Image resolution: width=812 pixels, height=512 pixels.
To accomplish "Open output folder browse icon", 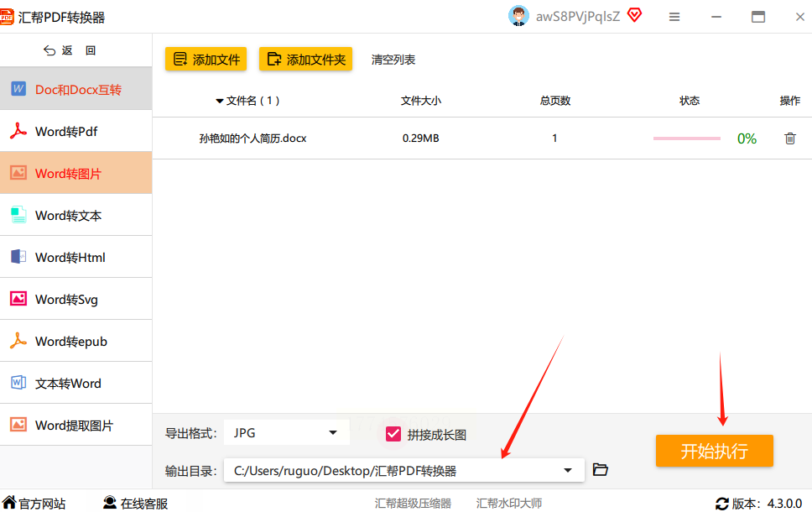I will pos(601,469).
